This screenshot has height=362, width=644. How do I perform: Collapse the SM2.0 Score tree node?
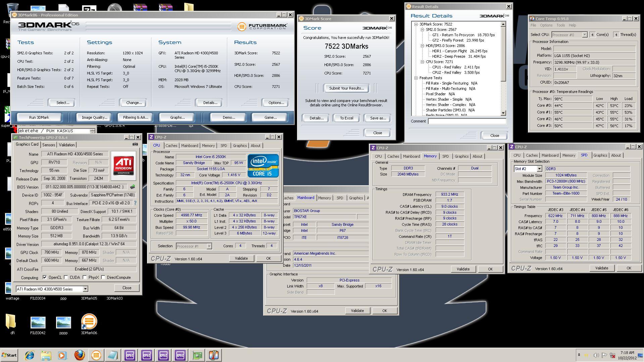422,30
